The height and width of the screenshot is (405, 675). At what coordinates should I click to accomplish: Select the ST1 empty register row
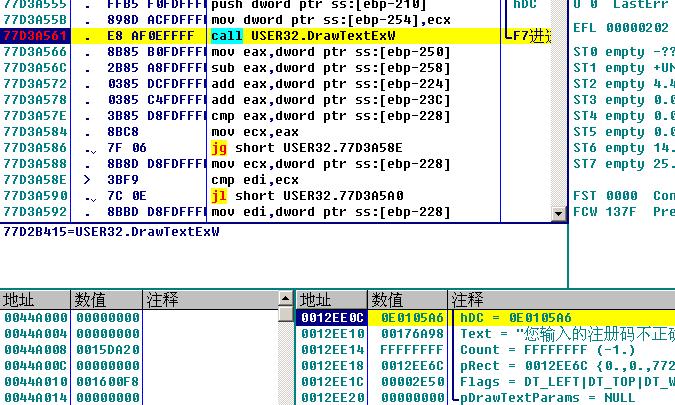623,68
